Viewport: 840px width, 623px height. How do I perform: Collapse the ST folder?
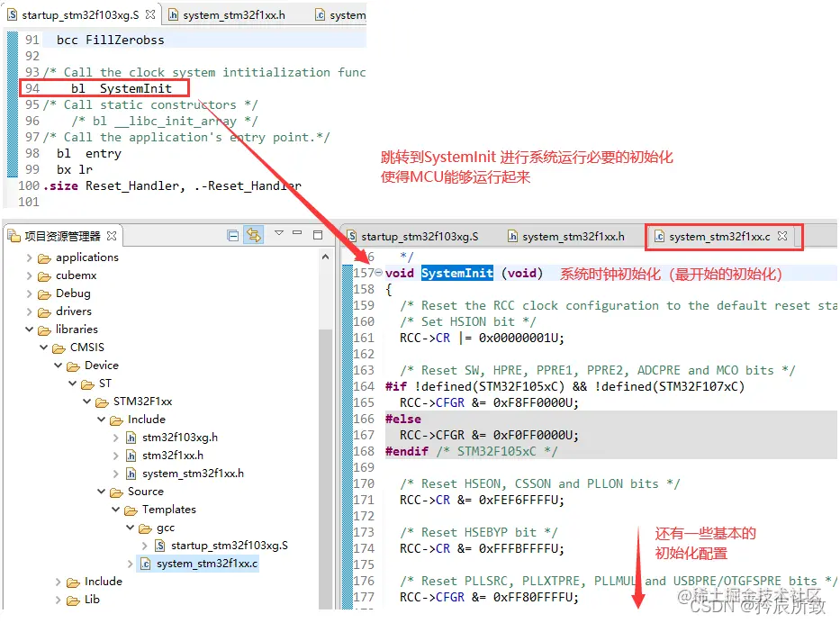pyautogui.click(x=73, y=384)
